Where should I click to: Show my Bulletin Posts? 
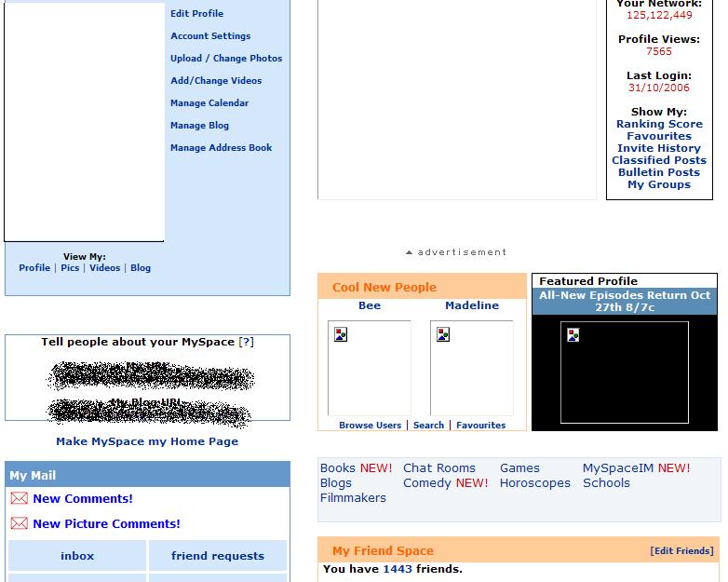pyautogui.click(x=659, y=172)
